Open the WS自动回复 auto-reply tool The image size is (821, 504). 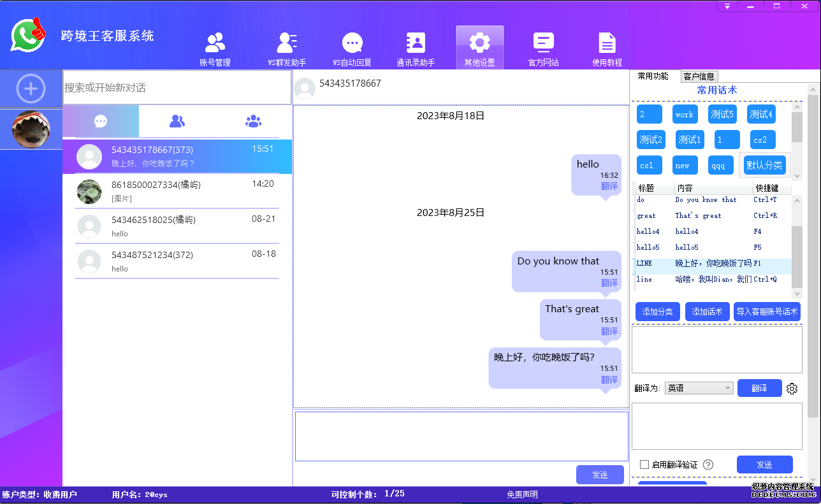352,47
